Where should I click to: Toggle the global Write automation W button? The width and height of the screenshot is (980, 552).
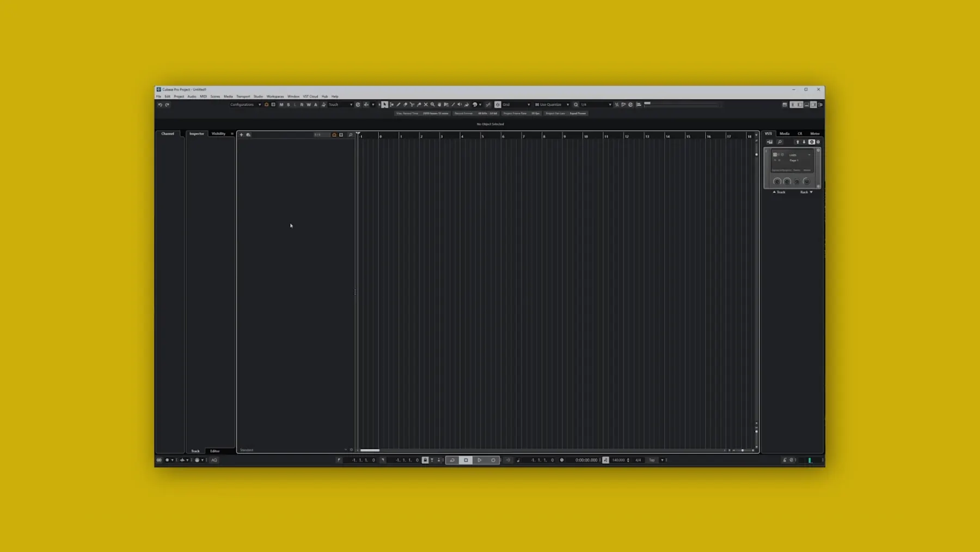click(309, 105)
